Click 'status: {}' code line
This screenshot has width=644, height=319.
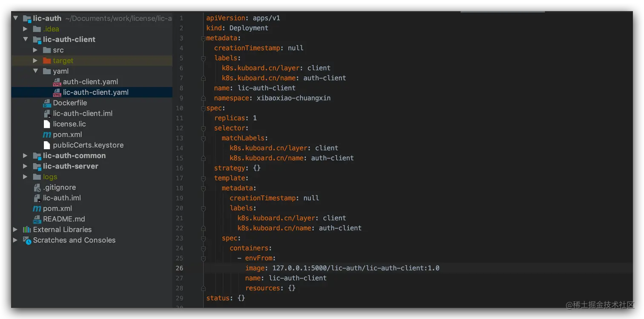click(226, 298)
